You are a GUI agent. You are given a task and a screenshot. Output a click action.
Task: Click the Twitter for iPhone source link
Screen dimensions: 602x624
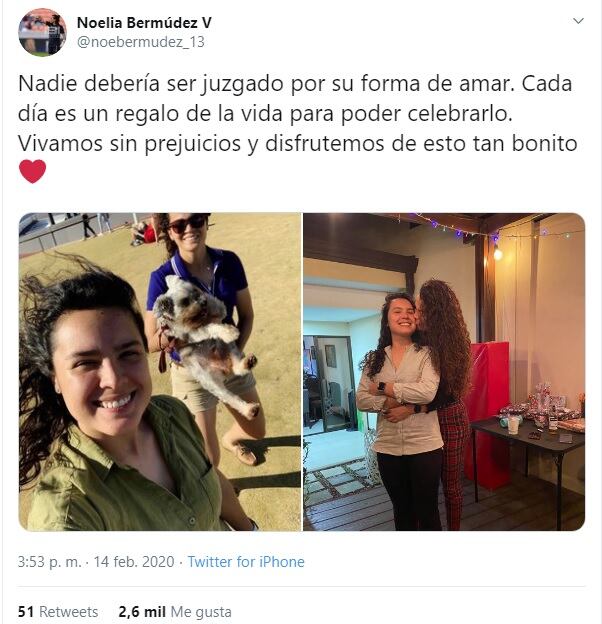coord(246,562)
